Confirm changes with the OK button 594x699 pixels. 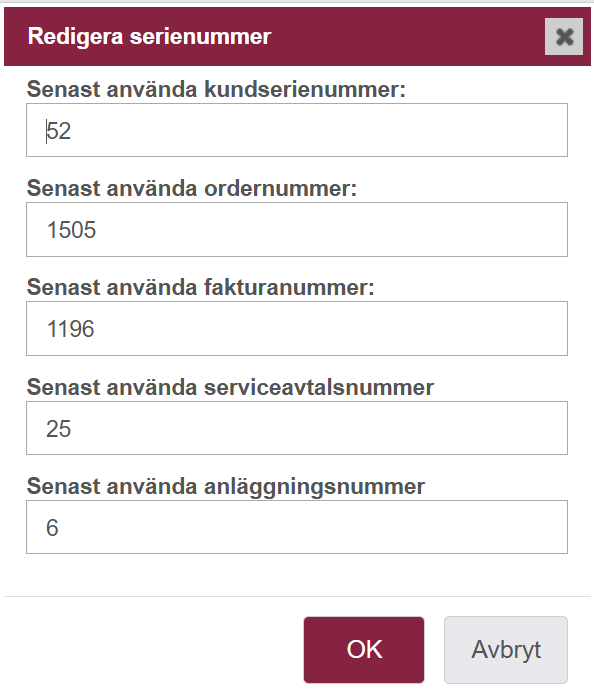coord(364,650)
